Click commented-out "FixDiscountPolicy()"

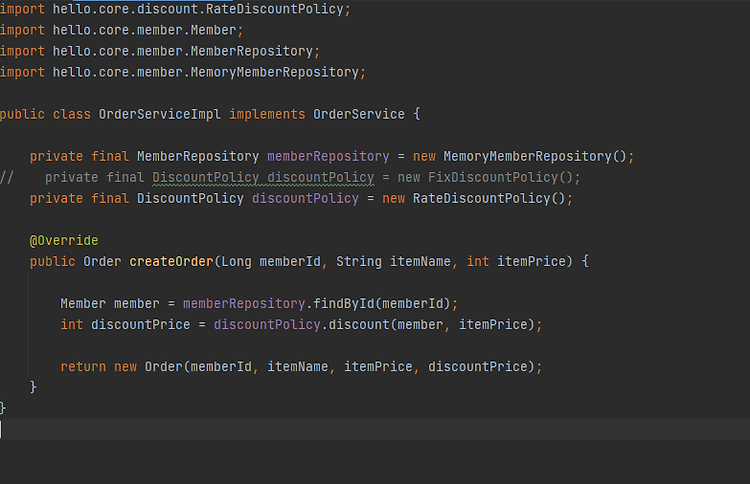[x=500, y=177]
